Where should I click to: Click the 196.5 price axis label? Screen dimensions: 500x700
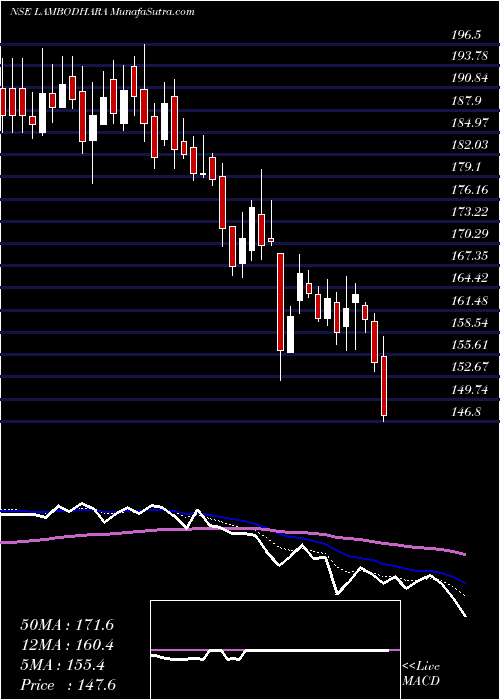click(467, 34)
